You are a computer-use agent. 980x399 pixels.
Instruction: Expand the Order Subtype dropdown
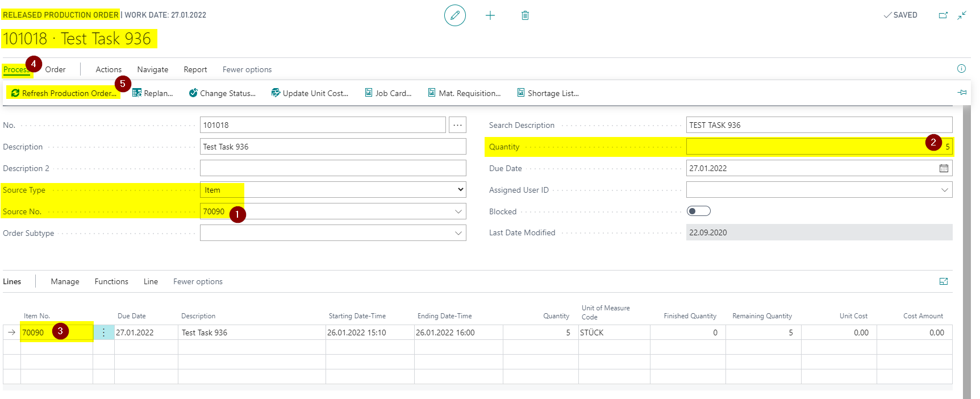point(458,233)
